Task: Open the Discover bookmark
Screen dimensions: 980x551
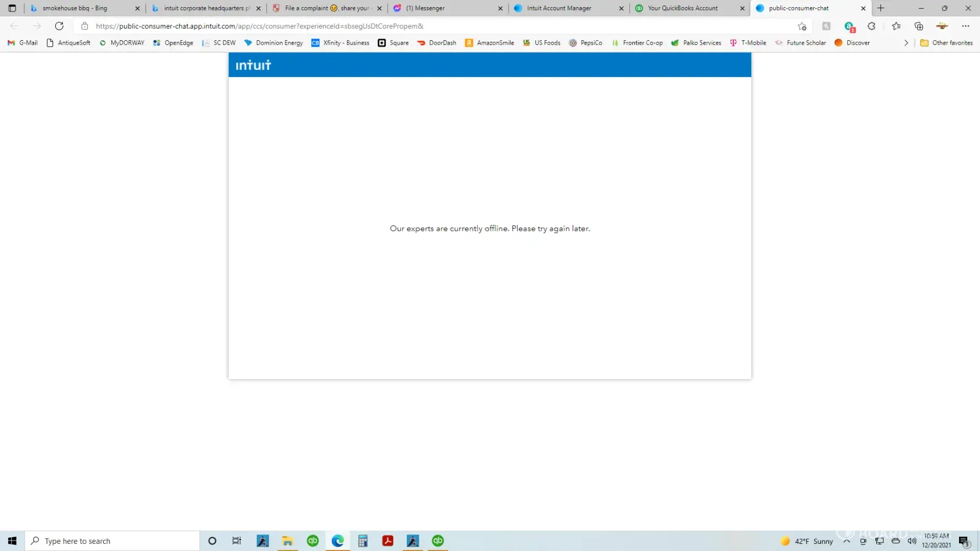Action: coord(852,43)
